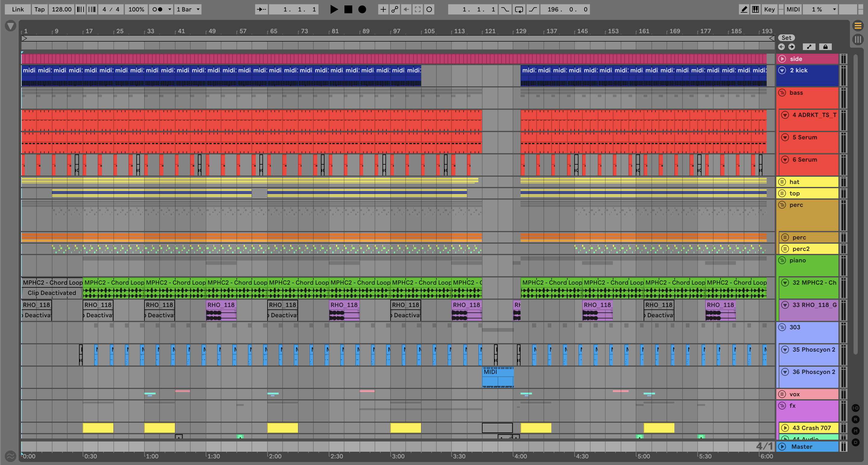Toggle the metronome button
Screen dimensions: 868x465
click(x=157, y=9)
